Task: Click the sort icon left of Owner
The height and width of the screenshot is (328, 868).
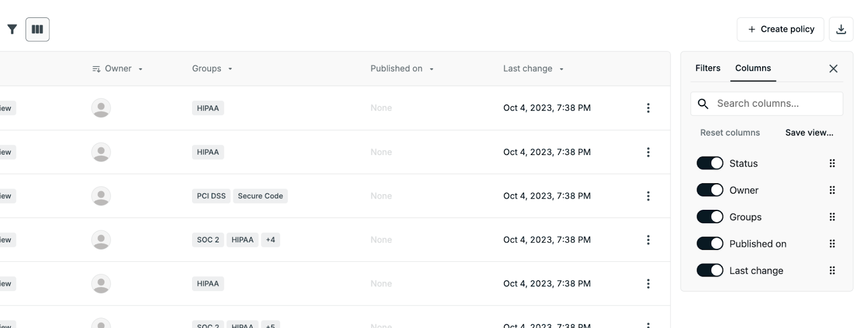Action: (96, 69)
